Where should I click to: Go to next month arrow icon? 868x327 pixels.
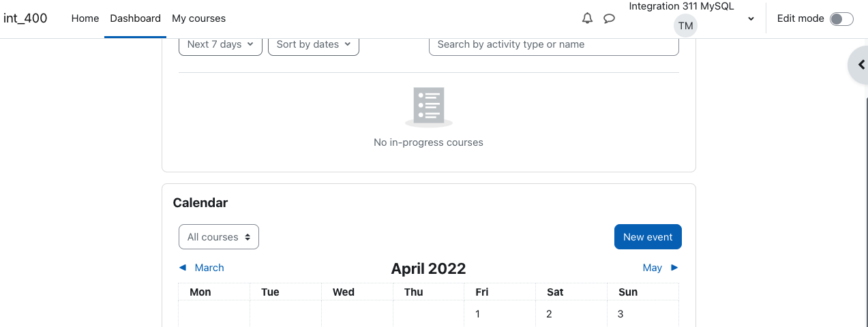pyautogui.click(x=674, y=268)
